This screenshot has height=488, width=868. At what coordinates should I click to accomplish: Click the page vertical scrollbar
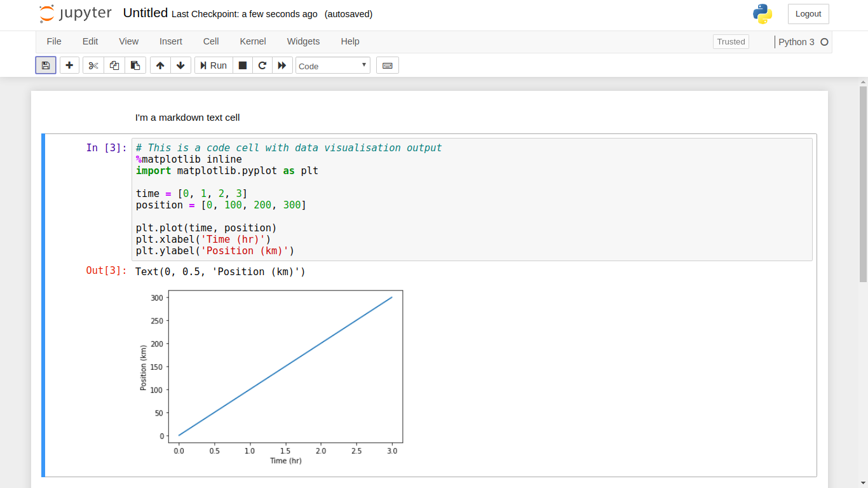(x=863, y=184)
